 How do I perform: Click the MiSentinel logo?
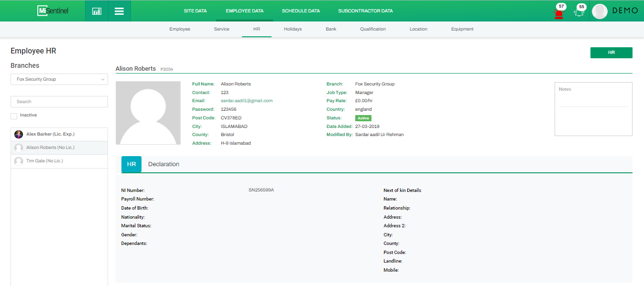pyautogui.click(x=53, y=11)
